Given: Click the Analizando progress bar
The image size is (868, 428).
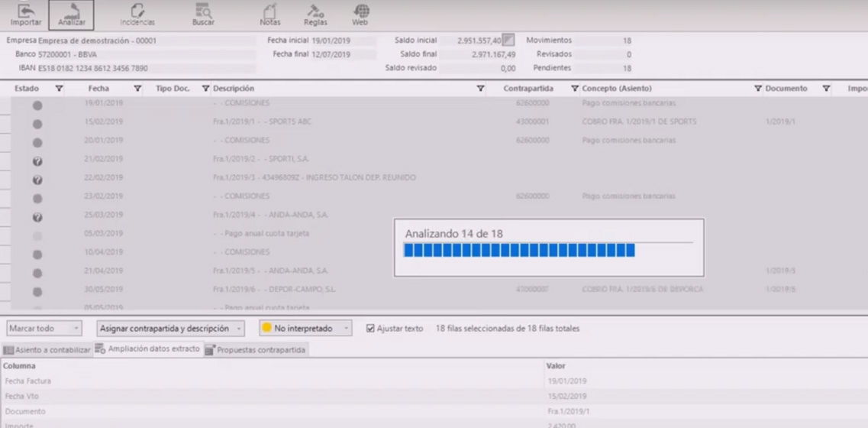Looking at the screenshot, I should 519,251.
